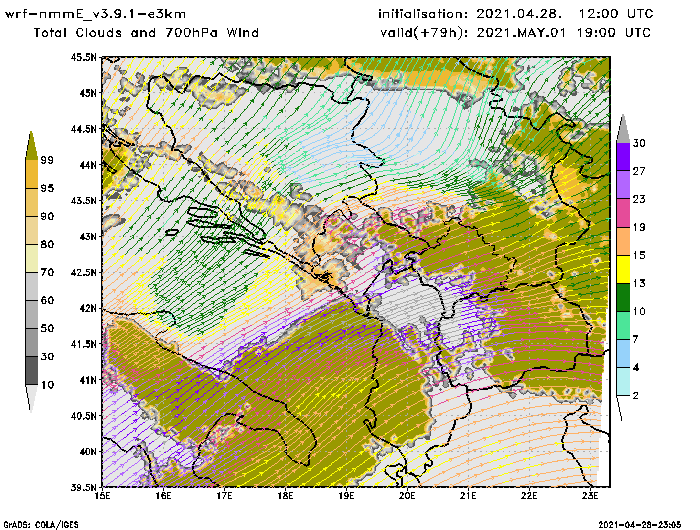Click the purple 27-30 wind legend swatch
Image resolution: width=700 pixels, height=530 pixels.
pos(623,156)
